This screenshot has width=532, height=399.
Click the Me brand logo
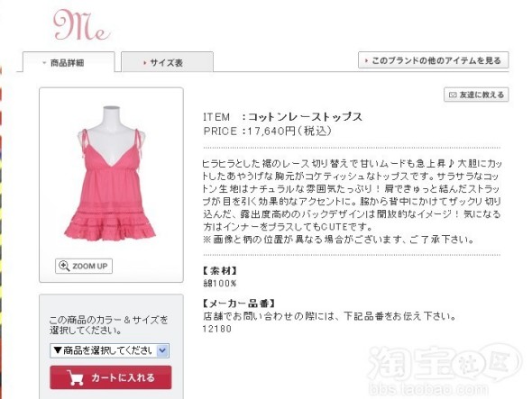(x=82, y=25)
